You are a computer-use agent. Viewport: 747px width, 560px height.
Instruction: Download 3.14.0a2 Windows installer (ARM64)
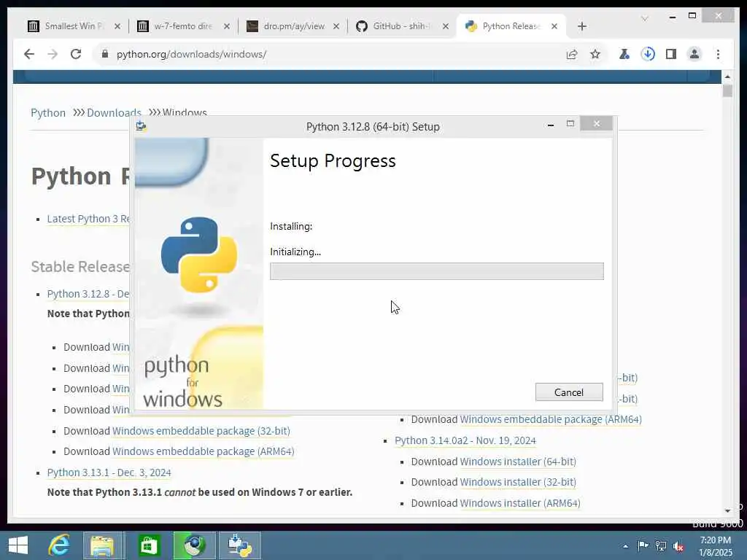(519, 503)
